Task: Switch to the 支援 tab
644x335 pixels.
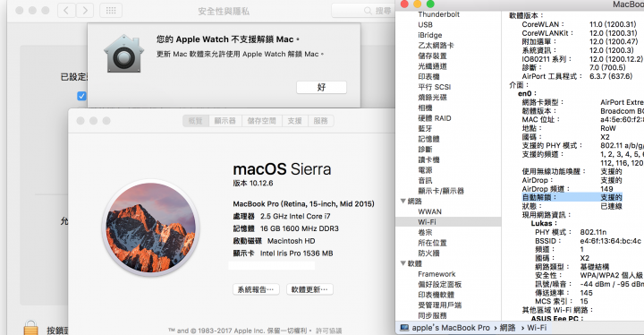Action: 294,121
